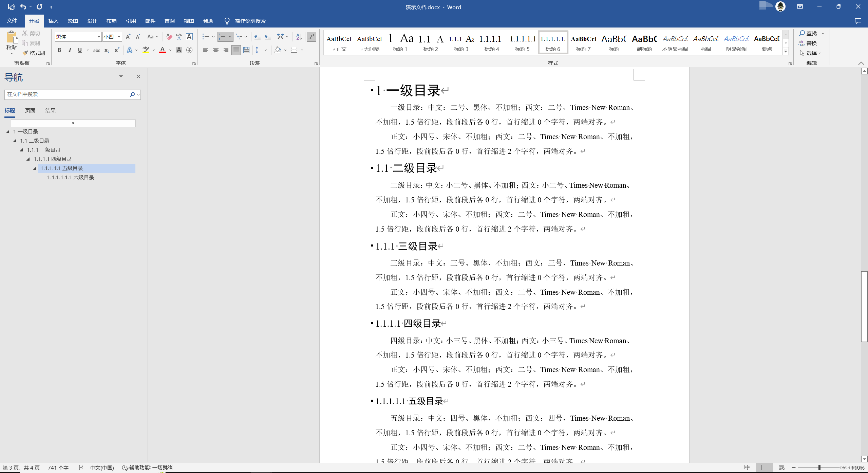Click the Superscript x² icon
The height and width of the screenshot is (473, 868).
click(x=117, y=50)
